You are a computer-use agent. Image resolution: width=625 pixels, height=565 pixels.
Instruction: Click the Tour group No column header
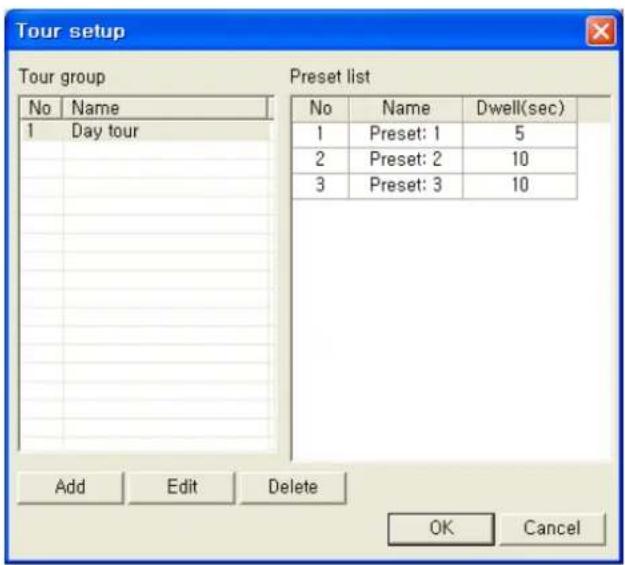(41, 108)
